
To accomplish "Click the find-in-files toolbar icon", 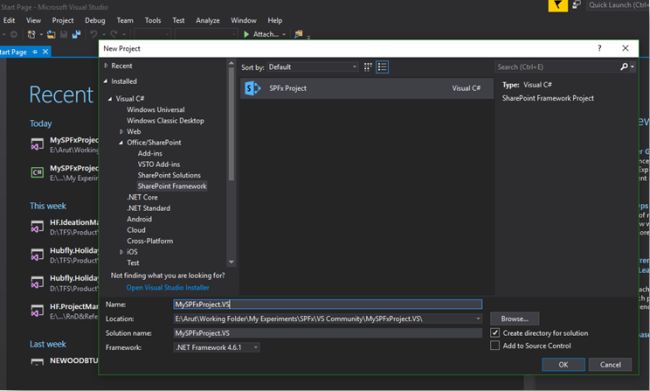I will point(298,34).
